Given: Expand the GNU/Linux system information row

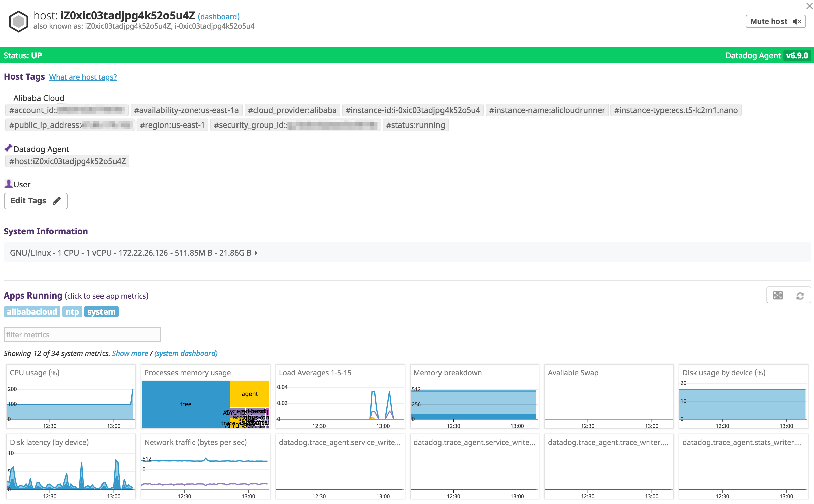Looking at the screenshot, I should pos(256,253).
